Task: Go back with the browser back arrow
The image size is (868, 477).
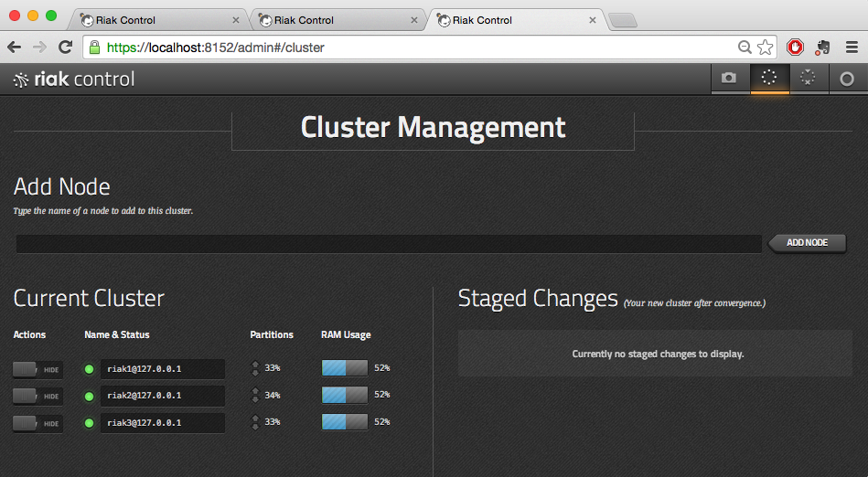Action: pos(15,47)
